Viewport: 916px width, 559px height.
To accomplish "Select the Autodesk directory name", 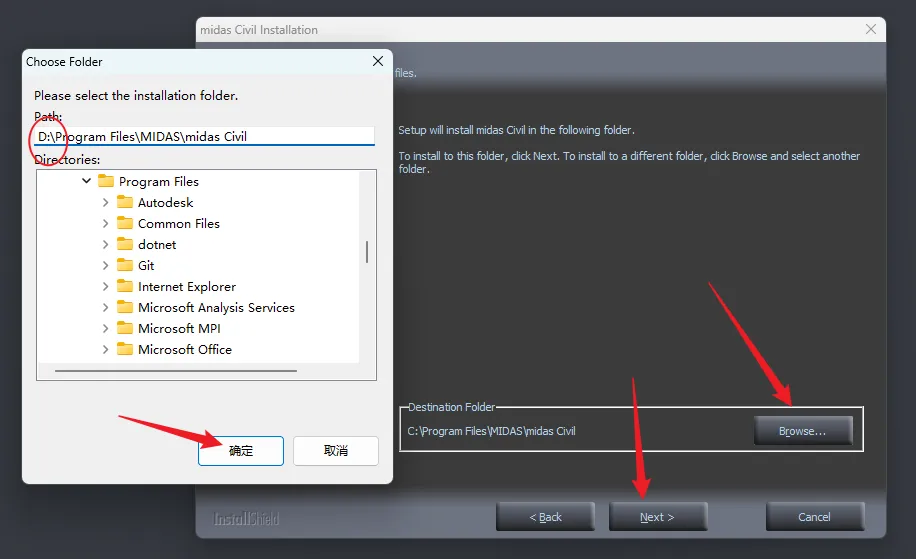I will pyautogui.click(x=165, y=203).
